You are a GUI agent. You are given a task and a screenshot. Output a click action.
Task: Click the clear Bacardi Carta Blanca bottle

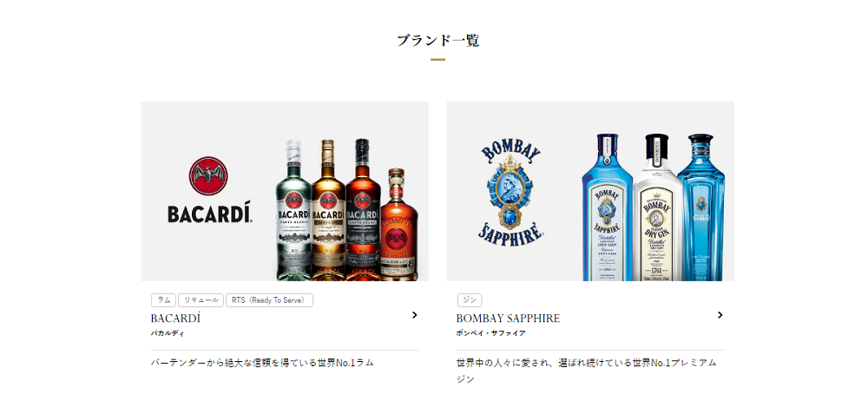click(x=294, y=210)
